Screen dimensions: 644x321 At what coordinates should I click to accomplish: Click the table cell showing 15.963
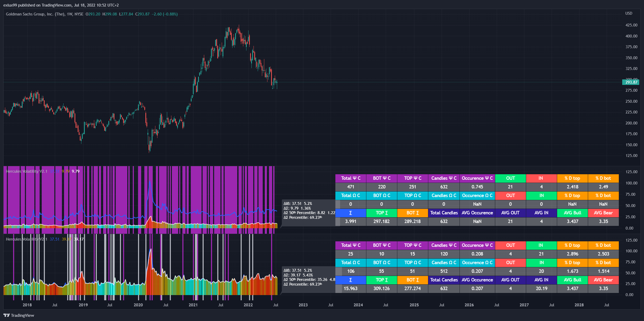click(351, 289)
